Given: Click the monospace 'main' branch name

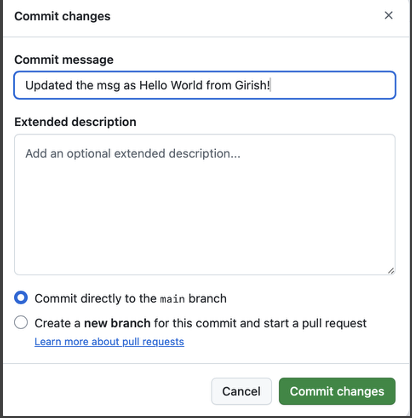Looking at the screenshot, I should point(172,299).
